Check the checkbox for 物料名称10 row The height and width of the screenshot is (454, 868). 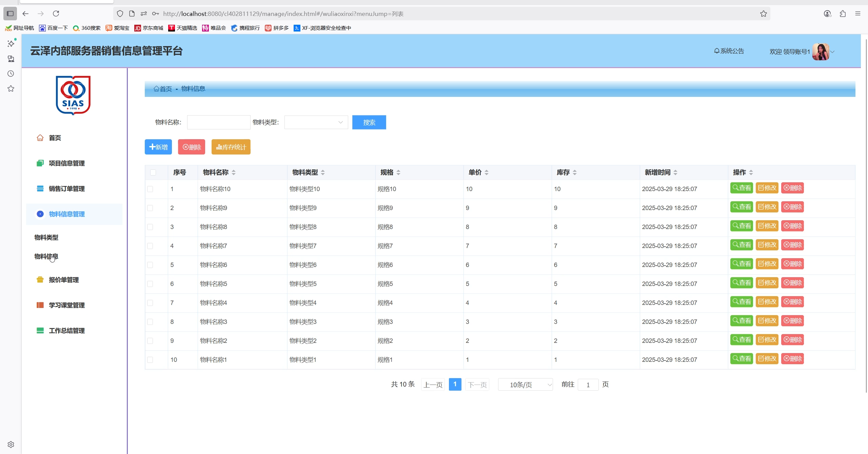pyautogui.click(x=150, y=189)
